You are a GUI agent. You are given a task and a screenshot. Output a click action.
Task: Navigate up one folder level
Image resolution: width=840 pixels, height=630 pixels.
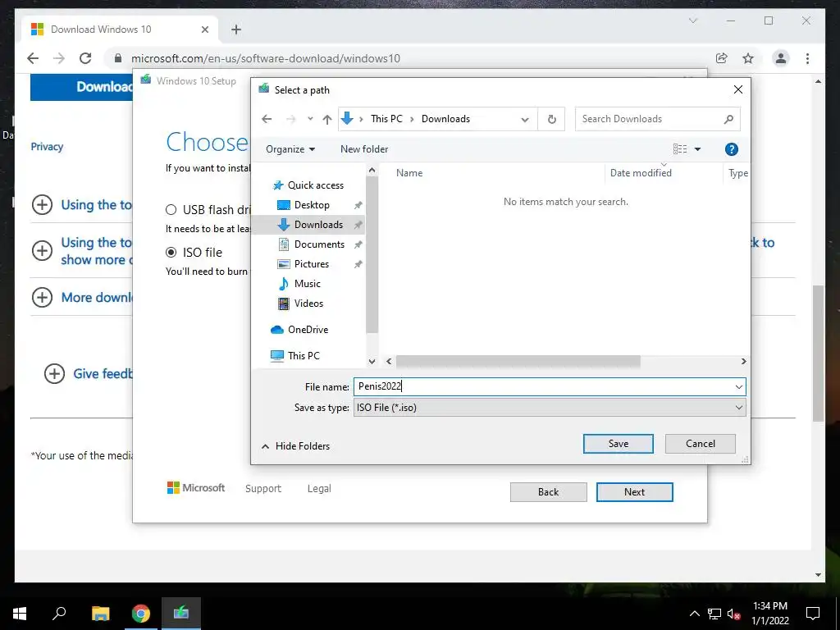pos(326,119)
